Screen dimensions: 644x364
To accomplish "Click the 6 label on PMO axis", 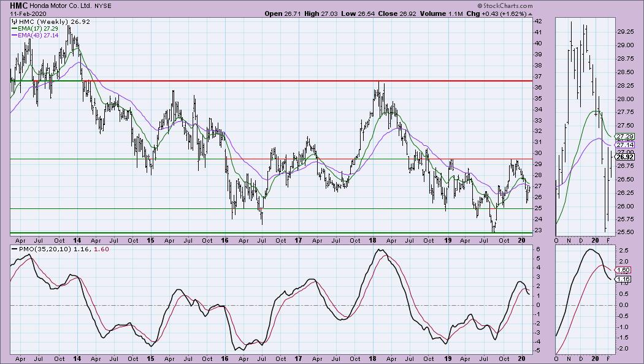I will (x=538, y=249).
